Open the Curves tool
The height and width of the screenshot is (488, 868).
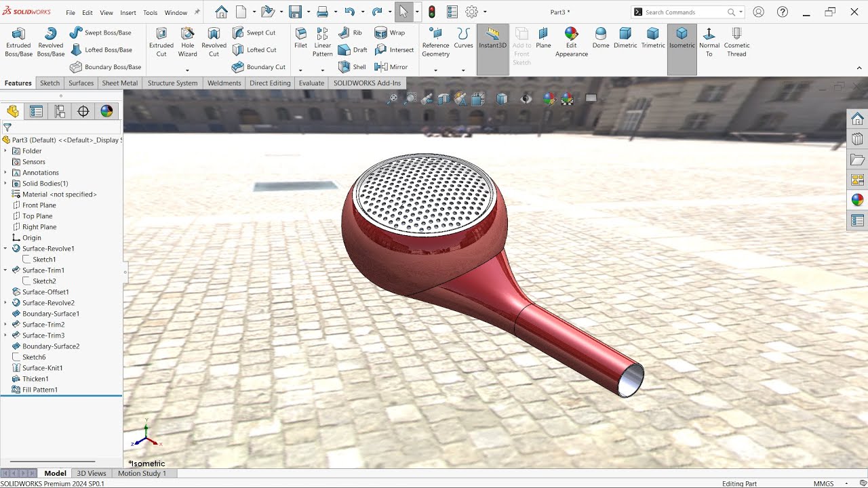463,38
